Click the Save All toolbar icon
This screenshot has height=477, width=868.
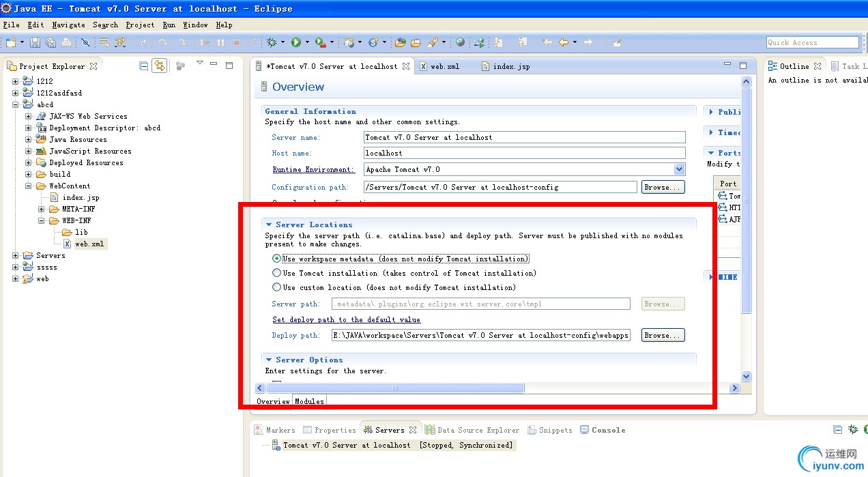(x=50, y=42)
